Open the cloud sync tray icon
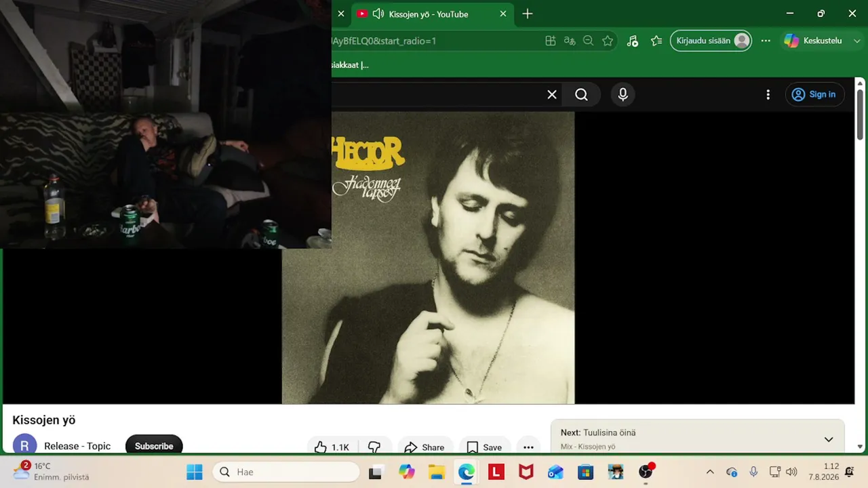868x488 pixels. click(732, 472)
